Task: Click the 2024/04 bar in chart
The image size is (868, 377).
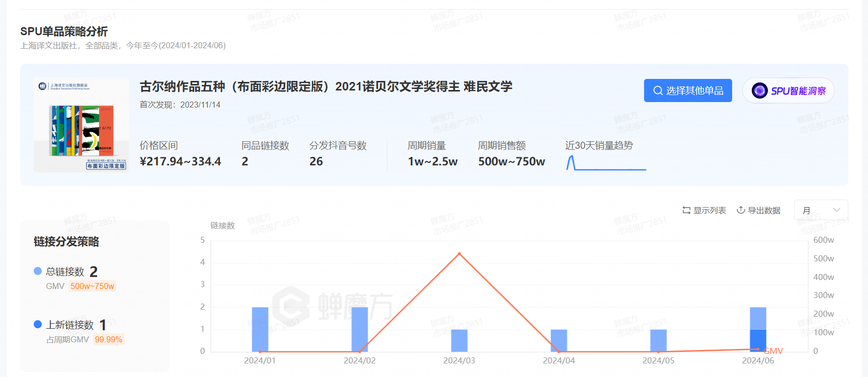Action: [559, 340]
